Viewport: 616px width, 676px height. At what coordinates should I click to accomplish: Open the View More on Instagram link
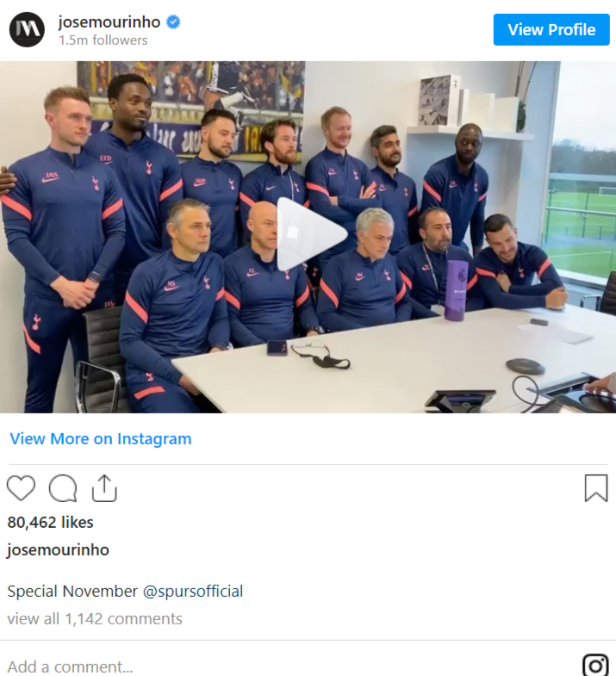tap(101, 439)
